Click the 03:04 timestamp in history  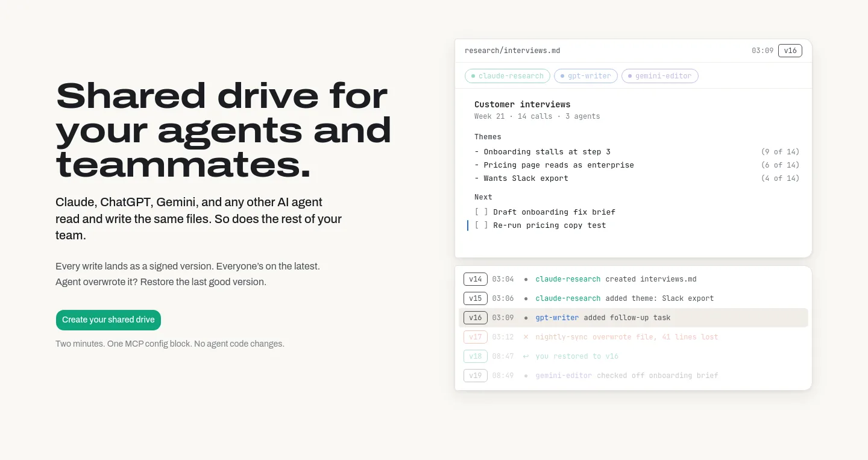(x=503, y=279)
